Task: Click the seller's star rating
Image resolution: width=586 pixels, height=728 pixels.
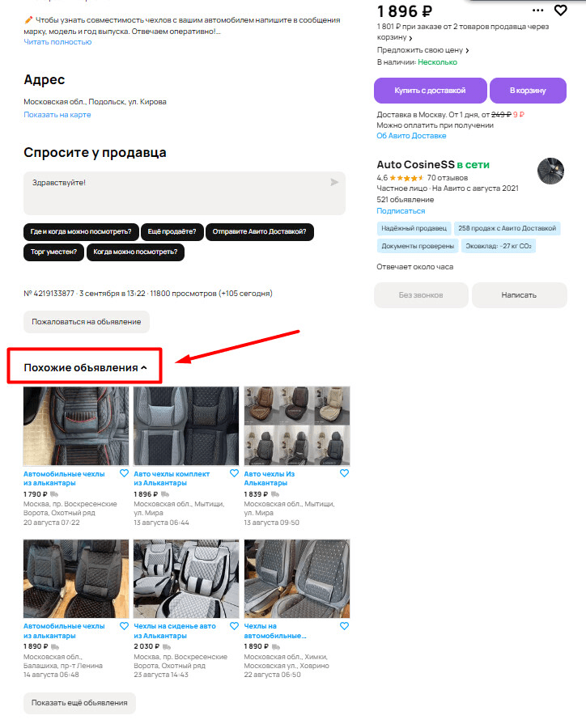Action: 406,178
